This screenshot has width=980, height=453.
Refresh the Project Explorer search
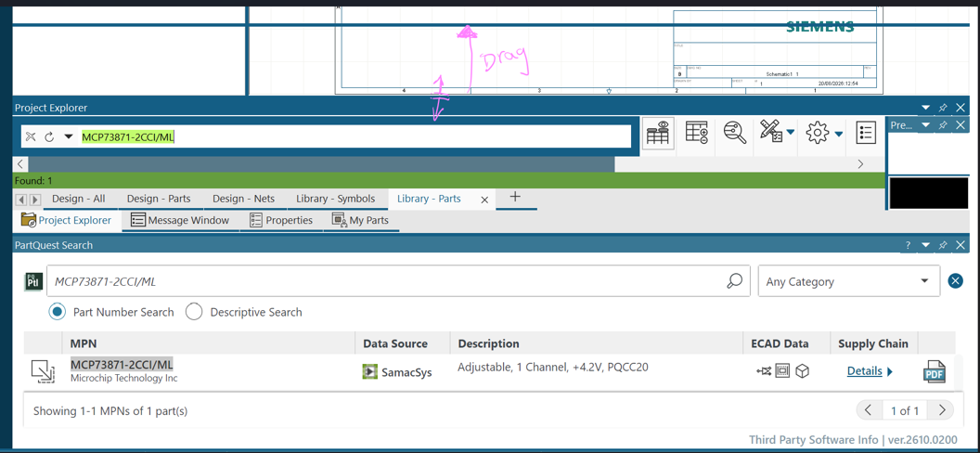49,136
